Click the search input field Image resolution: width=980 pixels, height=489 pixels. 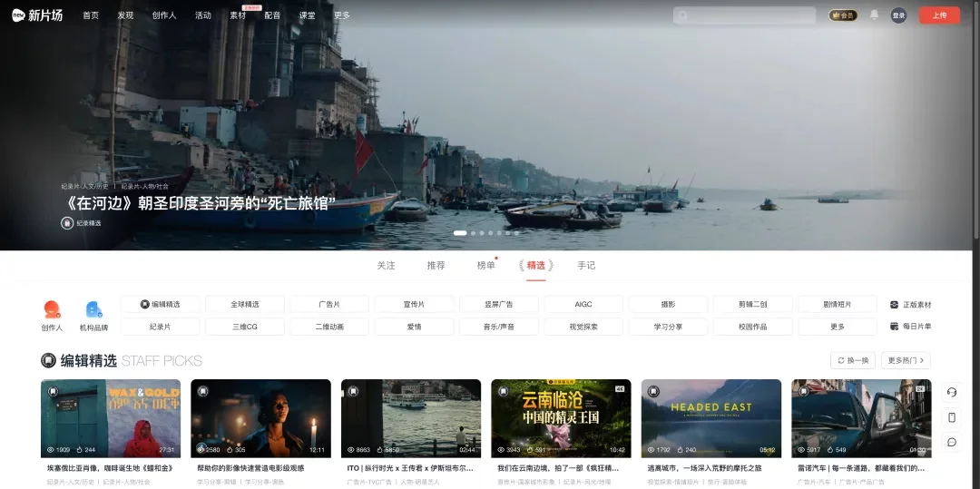744,15
